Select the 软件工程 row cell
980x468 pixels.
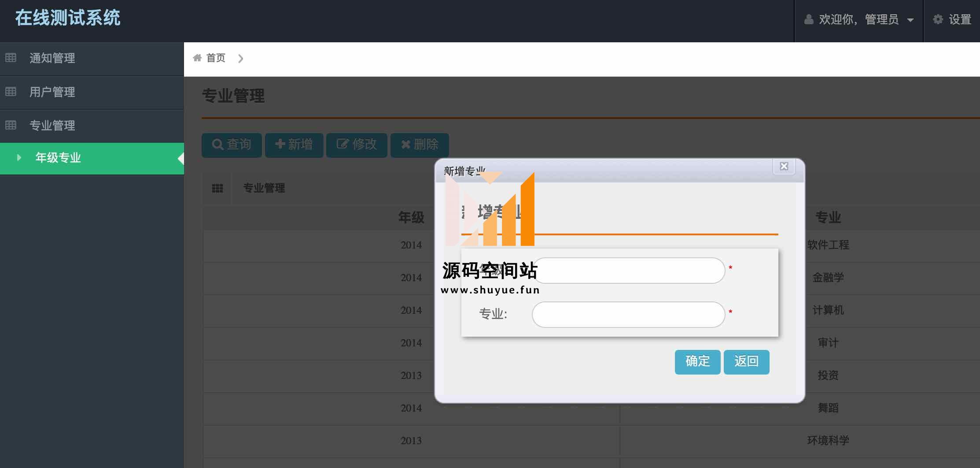pos(828,245)
